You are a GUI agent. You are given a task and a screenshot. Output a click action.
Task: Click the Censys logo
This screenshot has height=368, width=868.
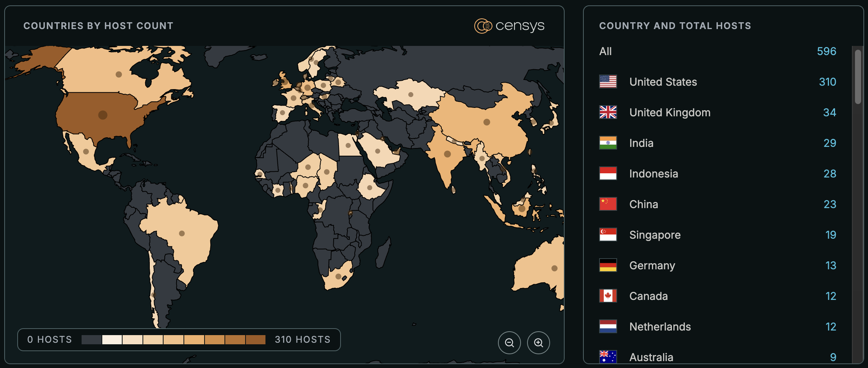point(509,26)
